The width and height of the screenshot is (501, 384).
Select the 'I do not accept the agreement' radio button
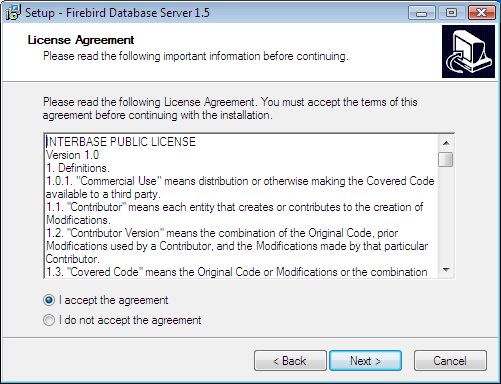pyautogui.click(x=49, y=320)
